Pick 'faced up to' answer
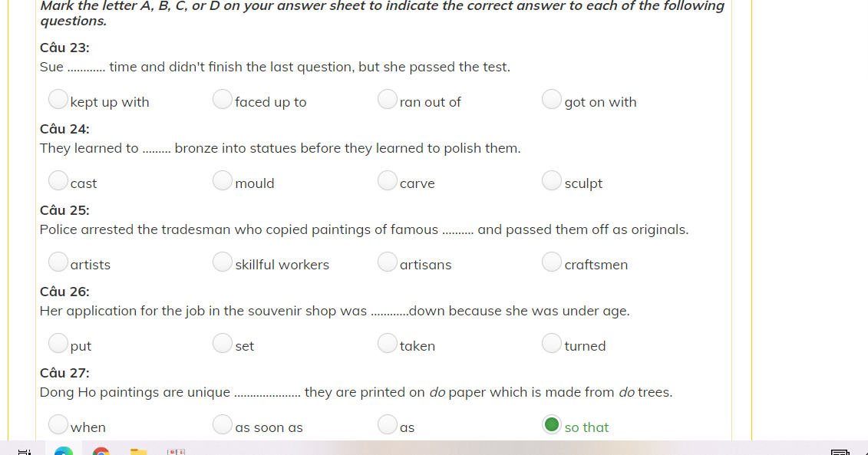868x455 pixels. [223, 100]
